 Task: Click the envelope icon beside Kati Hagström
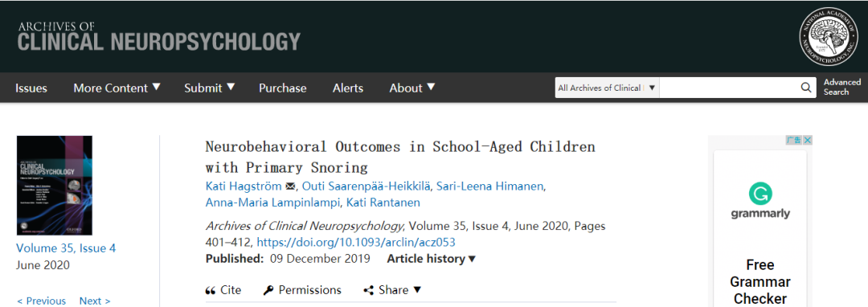(x=291, y=186)
